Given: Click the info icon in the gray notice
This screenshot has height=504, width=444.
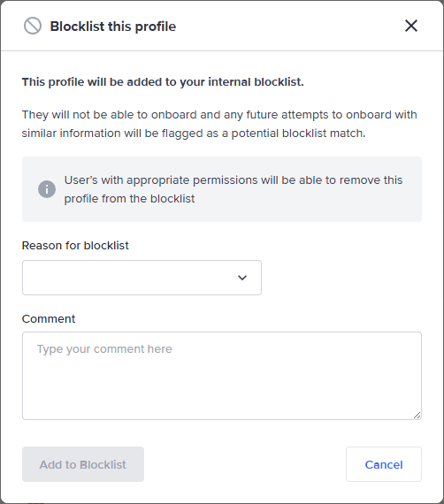Looking at the screenshot, I should click(47, 189).
